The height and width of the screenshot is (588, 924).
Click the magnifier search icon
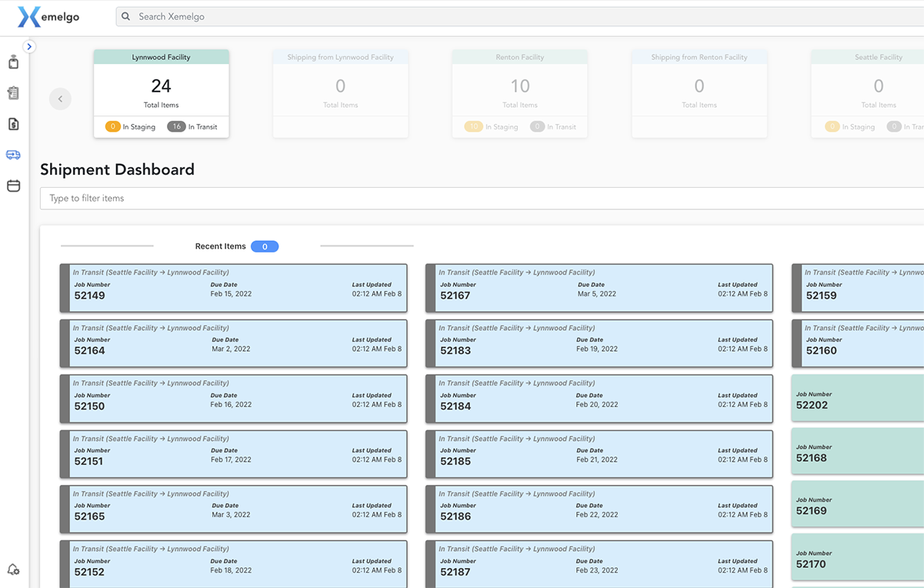click(126, 16)
